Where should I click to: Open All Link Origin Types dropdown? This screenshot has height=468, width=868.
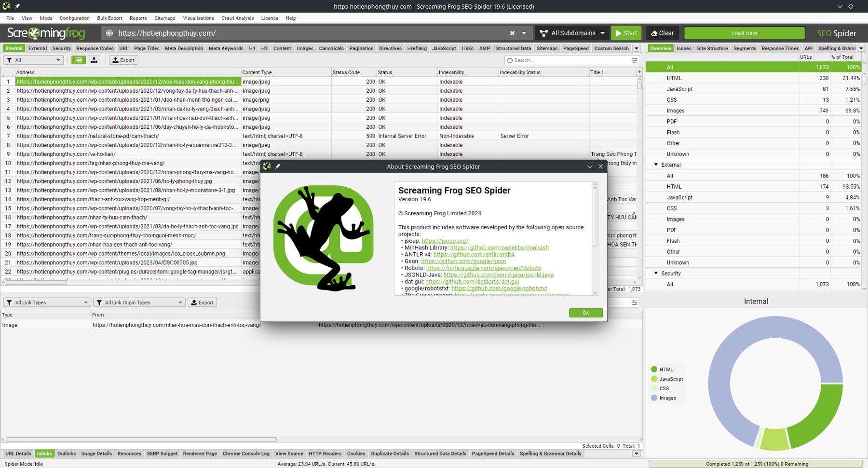pos(139,303)
